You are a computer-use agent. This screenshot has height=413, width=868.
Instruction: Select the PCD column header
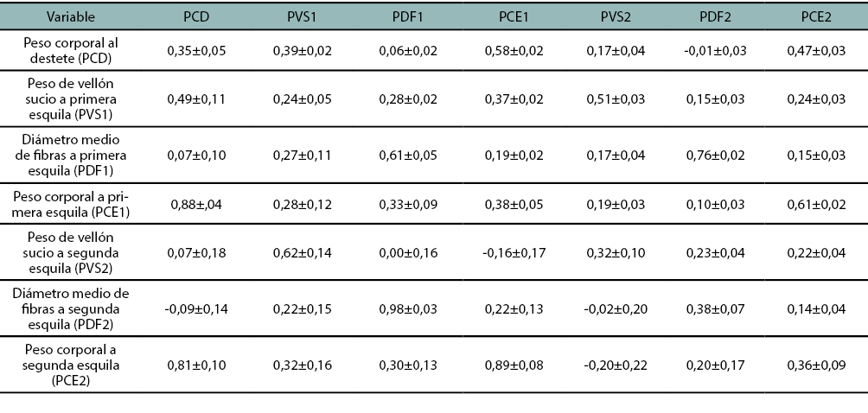197,16
